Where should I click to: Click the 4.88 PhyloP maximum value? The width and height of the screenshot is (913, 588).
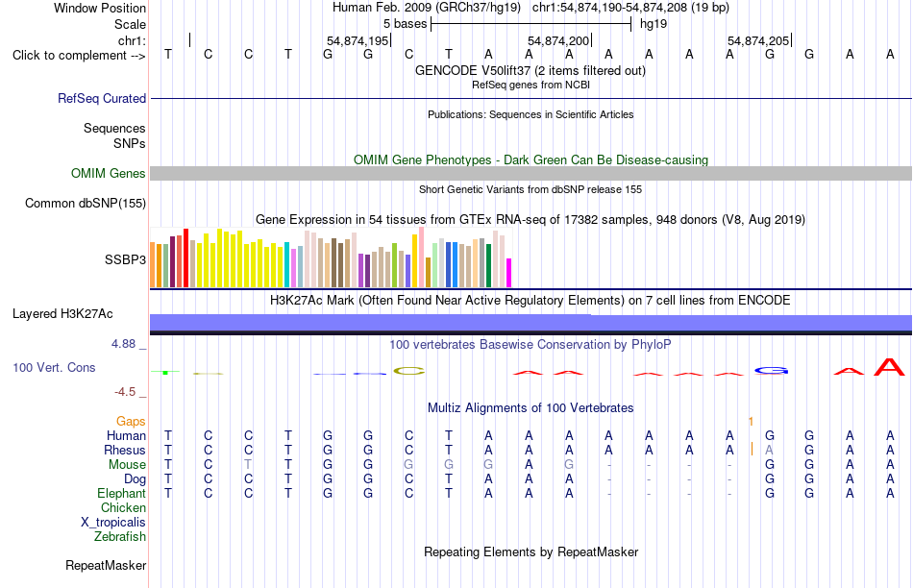point(123,344)
